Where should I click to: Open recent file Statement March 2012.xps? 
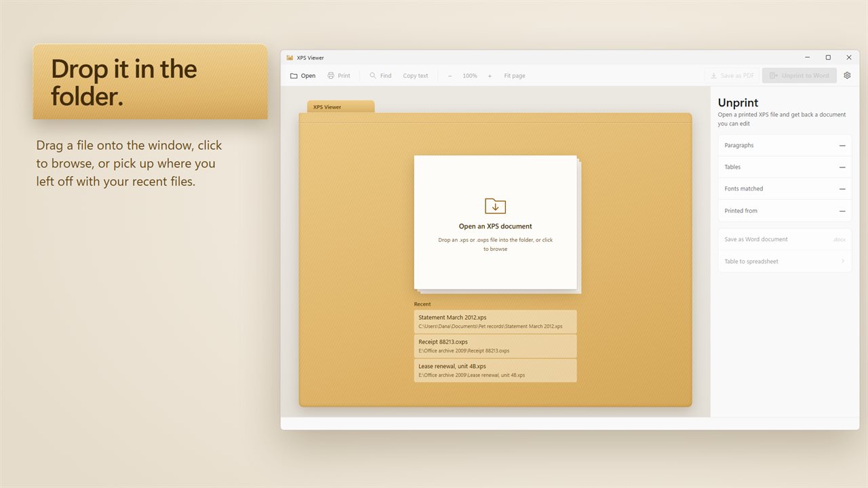[x=496, y=322]
